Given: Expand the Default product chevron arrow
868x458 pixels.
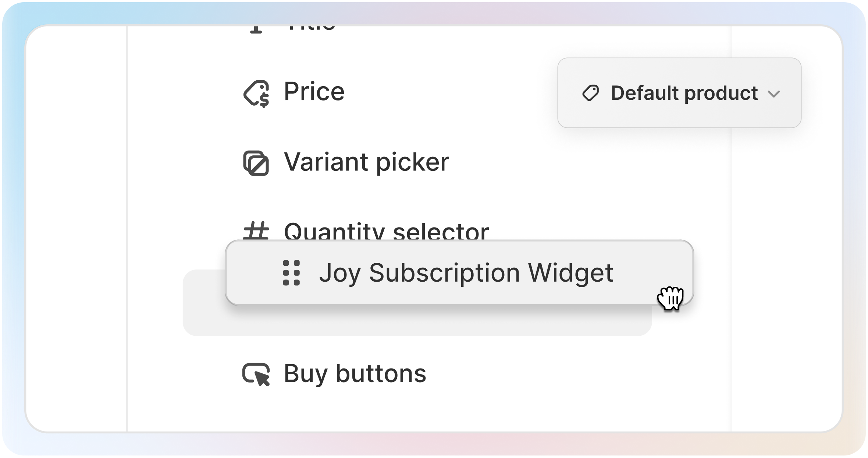Looking at the screenshot, I should [x=774, y=94].
